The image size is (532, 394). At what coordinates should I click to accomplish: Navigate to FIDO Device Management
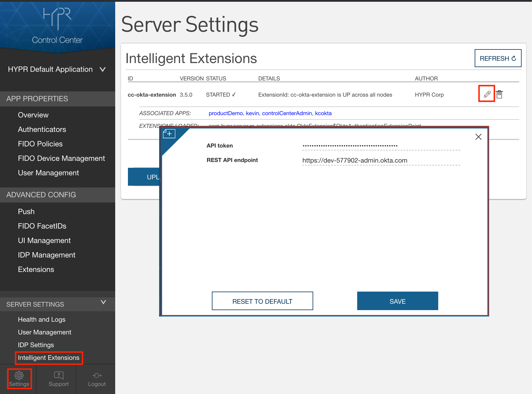click(x=61, y=159)
